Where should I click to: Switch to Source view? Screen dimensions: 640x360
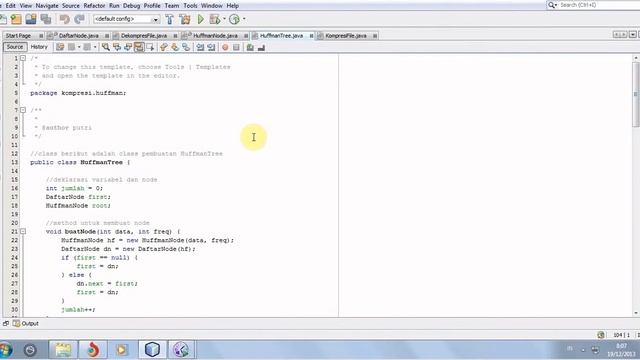click(x=15, y=47)
